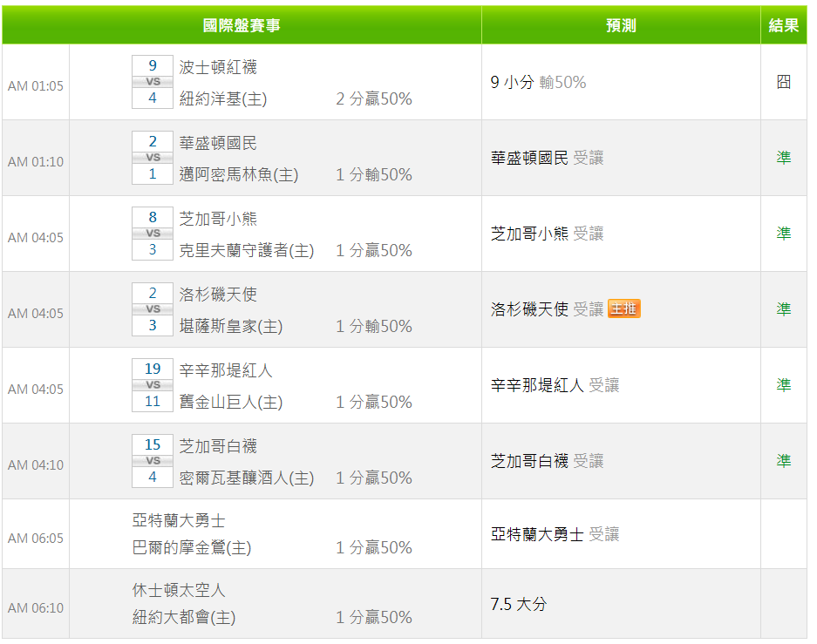Click 準 result in 華盛頓國民 row
This screenshot has height=644, width=817.
click(x=783, y=158)
